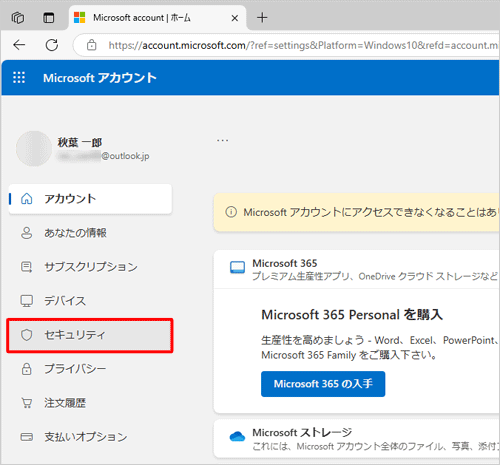Click the address bar URL
This screenshot has height=465, width=500.
click(303, 45)
